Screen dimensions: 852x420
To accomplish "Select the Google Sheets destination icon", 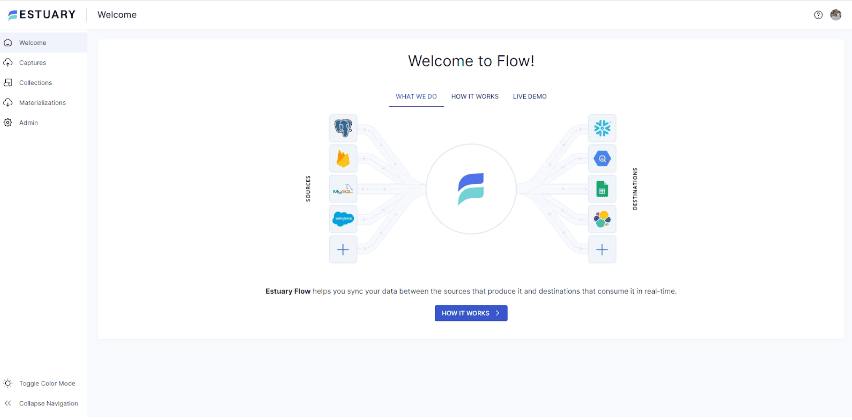I will (x=602, y=189).
